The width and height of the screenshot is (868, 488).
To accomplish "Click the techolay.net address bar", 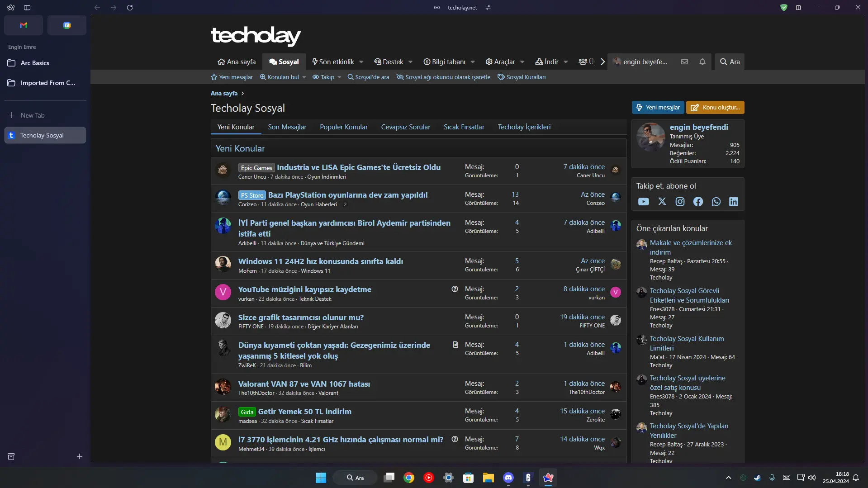I will 462,8.
